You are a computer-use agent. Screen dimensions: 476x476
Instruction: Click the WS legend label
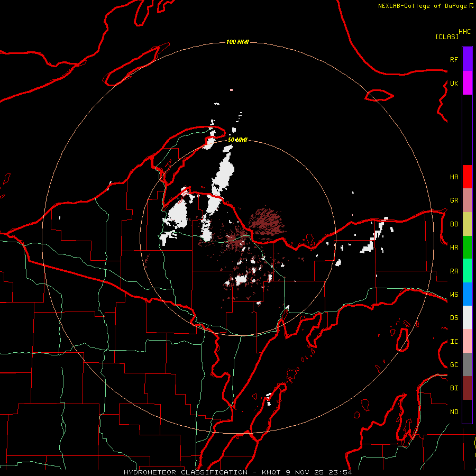coord(454,295)
